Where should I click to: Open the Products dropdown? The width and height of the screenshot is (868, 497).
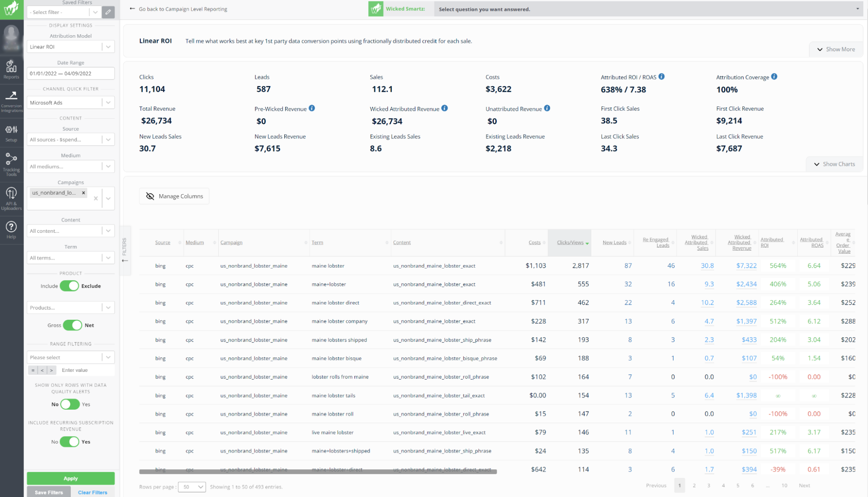[71, 308]
